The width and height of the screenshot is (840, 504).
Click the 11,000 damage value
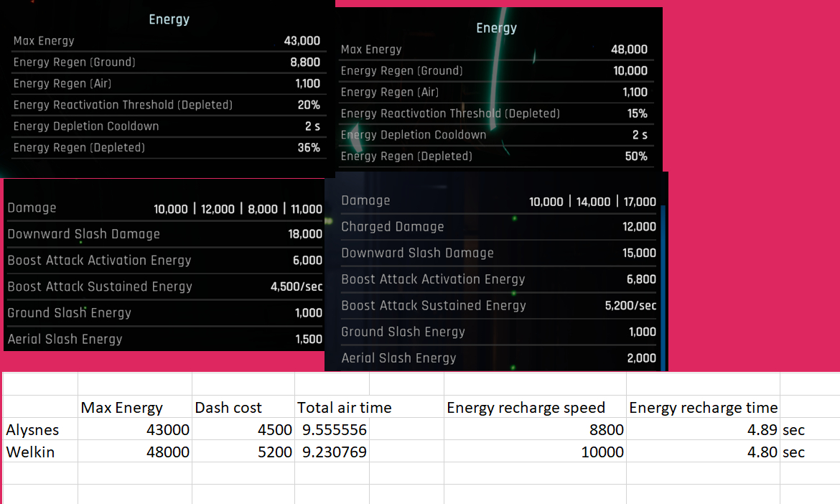[307, 209]
